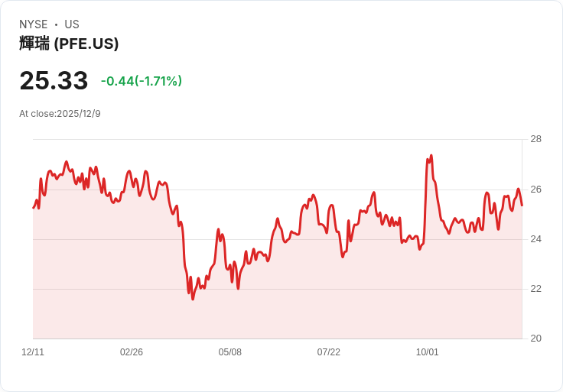The width and height of the screenshot is (563, 392).
Task: Click the 24 price axis label
Action: (x=535, y=239)
